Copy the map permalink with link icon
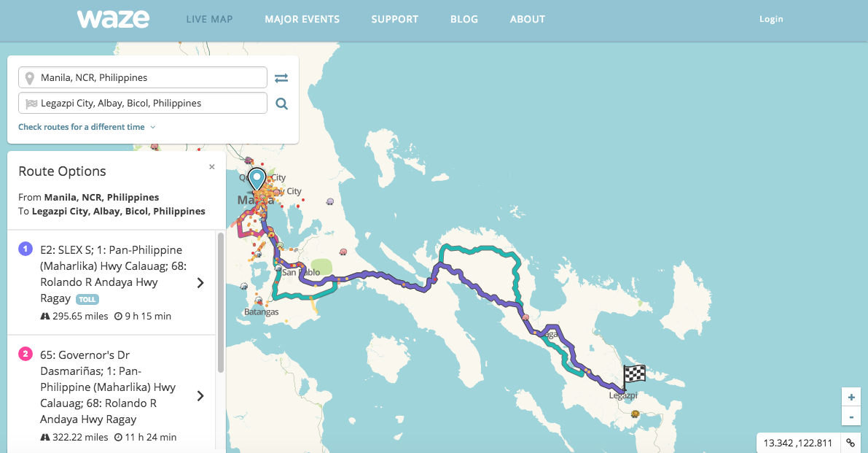 [x=851, y=443]
